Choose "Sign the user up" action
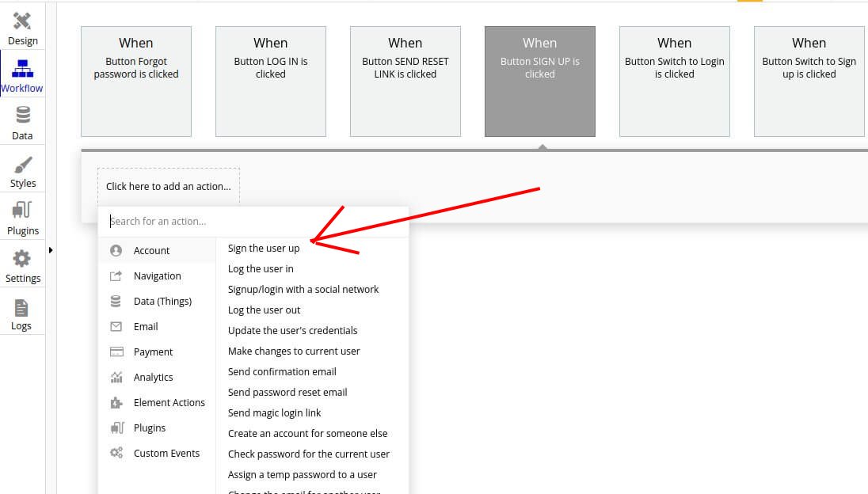This screenshot has width=868, height=494. (x=264, y=248)
